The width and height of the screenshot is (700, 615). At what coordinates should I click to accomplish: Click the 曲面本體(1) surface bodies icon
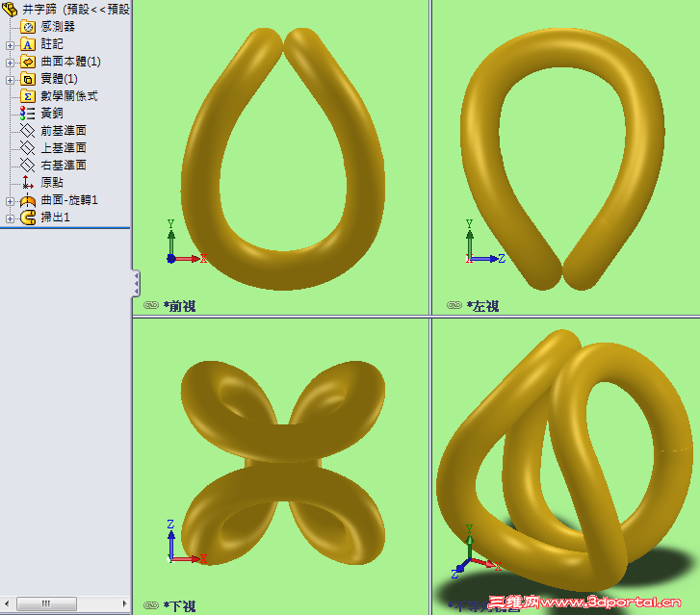[28, 62]
